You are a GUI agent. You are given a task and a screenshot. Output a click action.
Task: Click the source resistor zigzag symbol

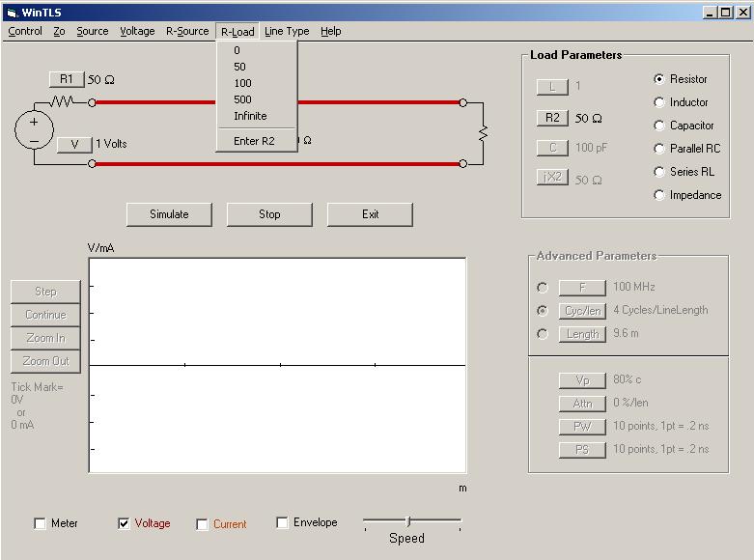click(x=62, y=101)
